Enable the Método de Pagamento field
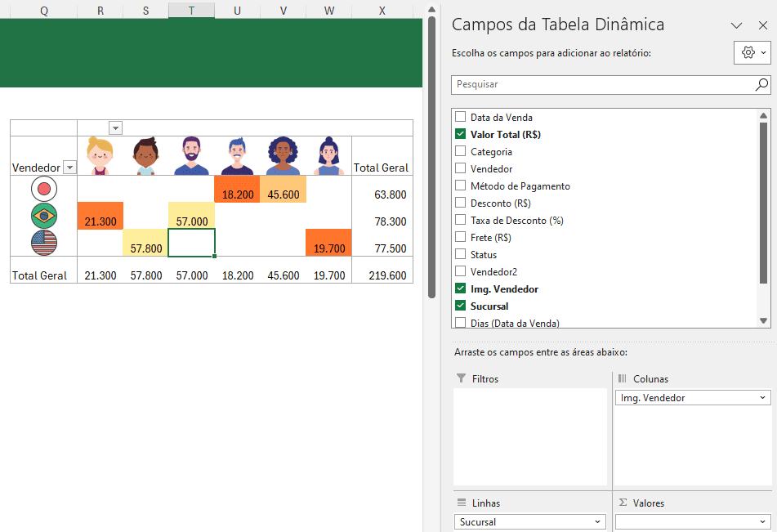777x532 pixels. click(462, 186)
